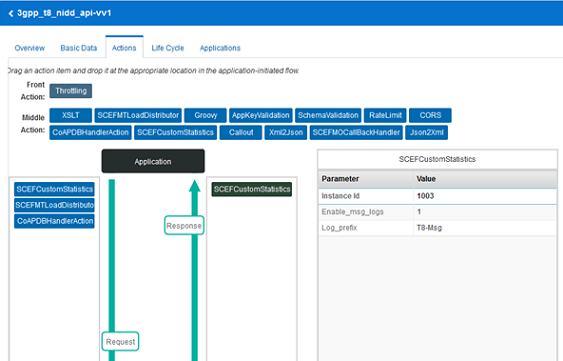563x361 pixels.
Task: Select the AppKeyValidation action
Action: pyautogui.click(x=261, y=115)
